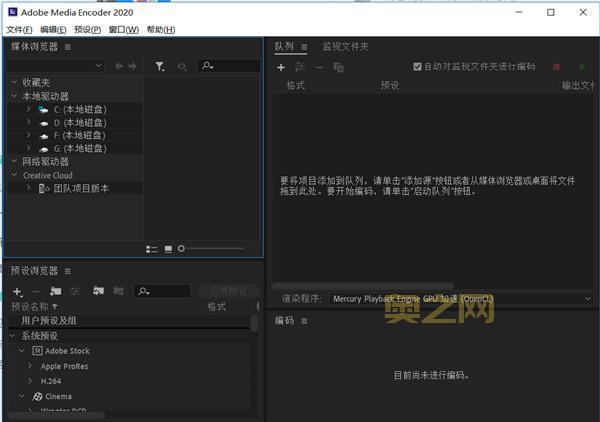
Task: Expand the D: (本地磁盘) drive
Action: tap(28, 122)
